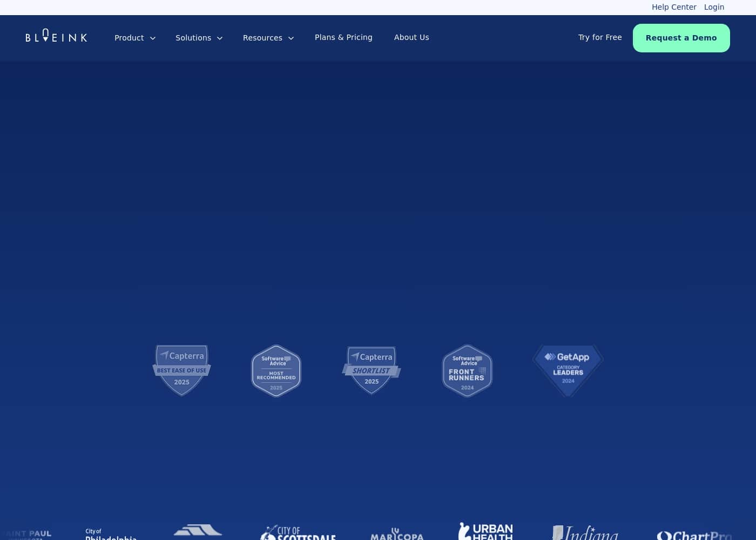Click the Saint Paul logo

click(x=26, y=535)
